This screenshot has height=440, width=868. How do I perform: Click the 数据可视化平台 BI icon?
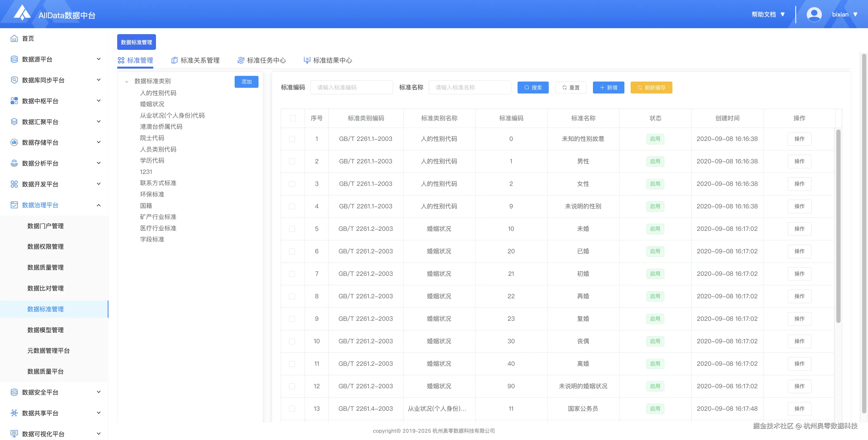[14, 433]
